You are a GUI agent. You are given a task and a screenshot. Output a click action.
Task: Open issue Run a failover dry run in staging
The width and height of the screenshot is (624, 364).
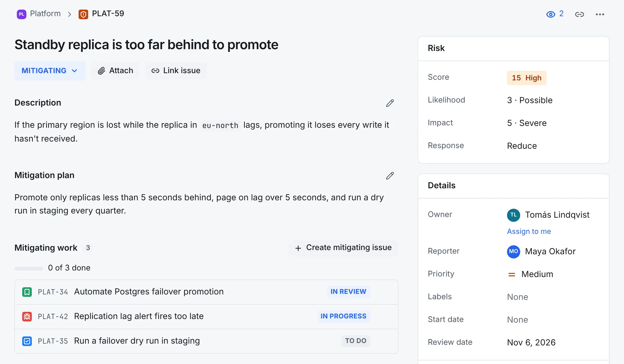(x=137, y=341)
